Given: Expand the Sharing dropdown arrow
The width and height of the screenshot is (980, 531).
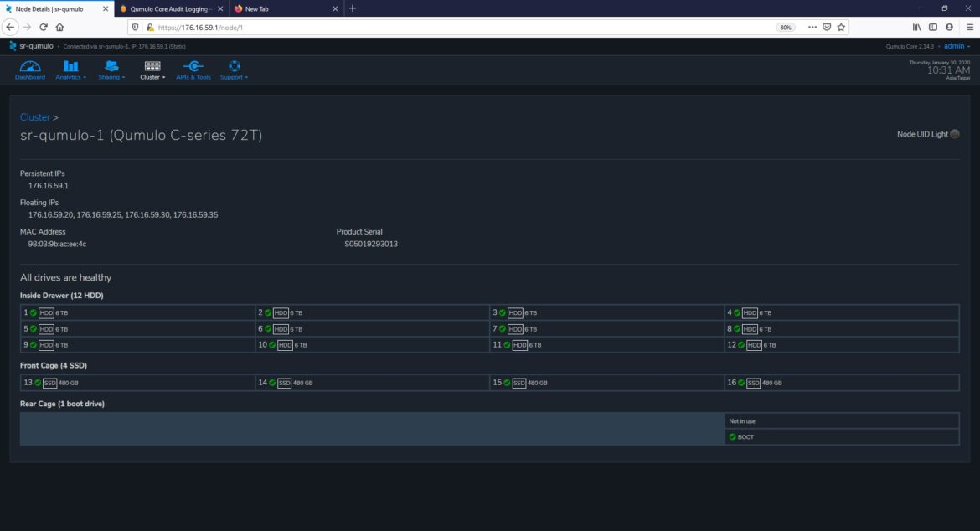Looking at the screenshot, I should [123, 77].
